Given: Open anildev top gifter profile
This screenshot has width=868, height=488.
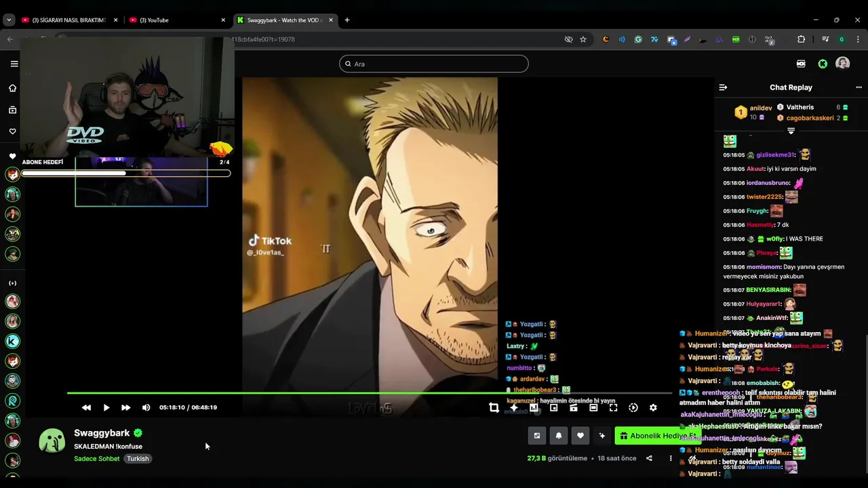Looking at the screenshot, I should [x=761, y=108].
